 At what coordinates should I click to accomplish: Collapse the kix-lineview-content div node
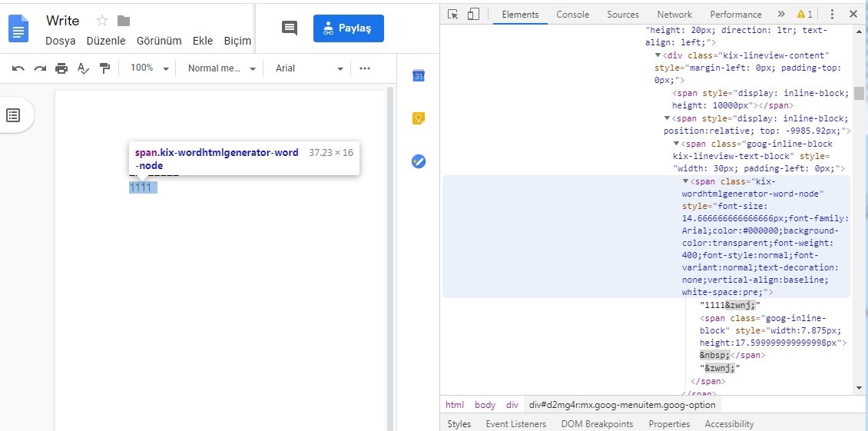[x=658, y=55]
